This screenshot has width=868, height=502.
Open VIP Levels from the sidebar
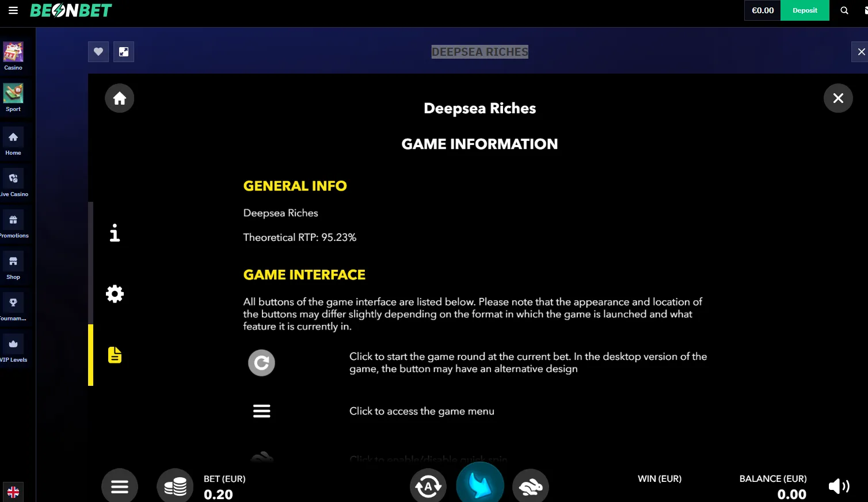(x=13, y=348)
